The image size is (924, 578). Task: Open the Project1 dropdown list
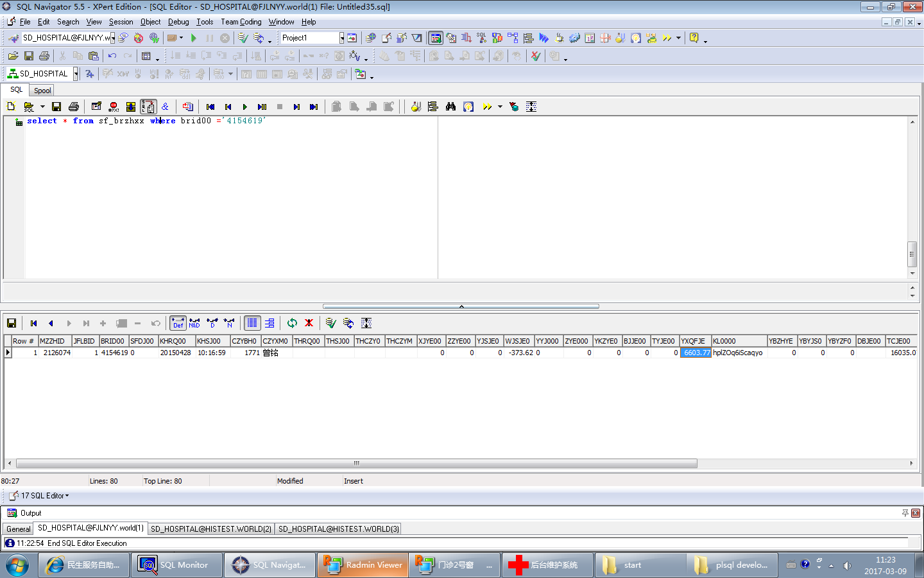(x=341, y=38)
